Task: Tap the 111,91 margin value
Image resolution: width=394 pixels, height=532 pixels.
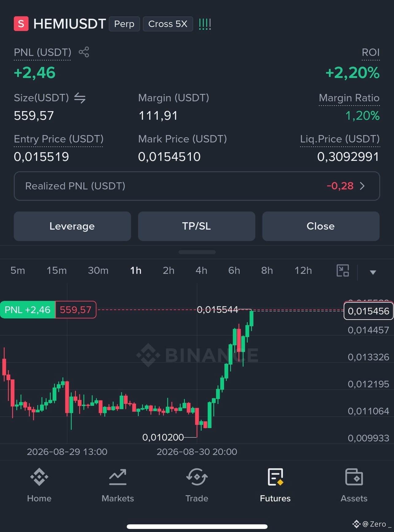Action: [x=158, y=116]
